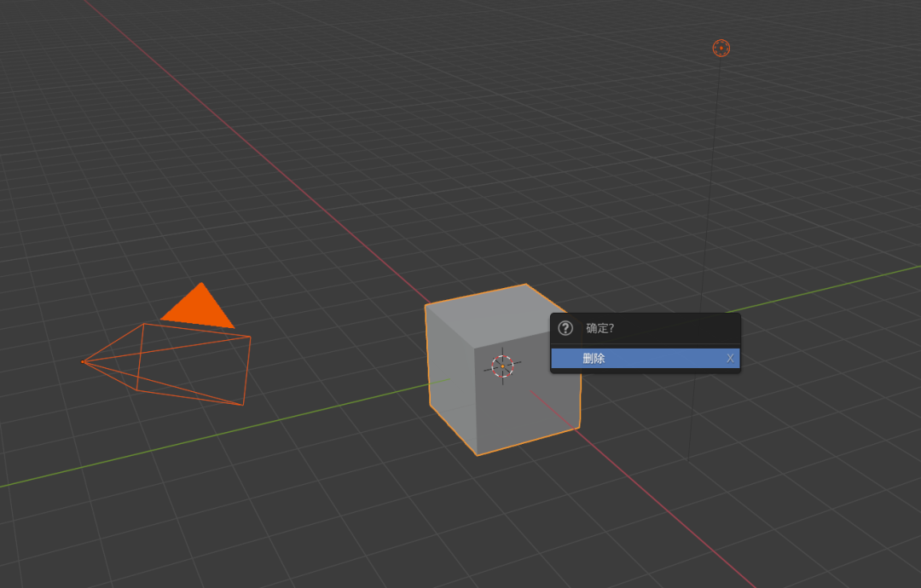Click the 3D cursor crosshair on the cube
Viewport: 921px width, 588px height.
point(502,366)
